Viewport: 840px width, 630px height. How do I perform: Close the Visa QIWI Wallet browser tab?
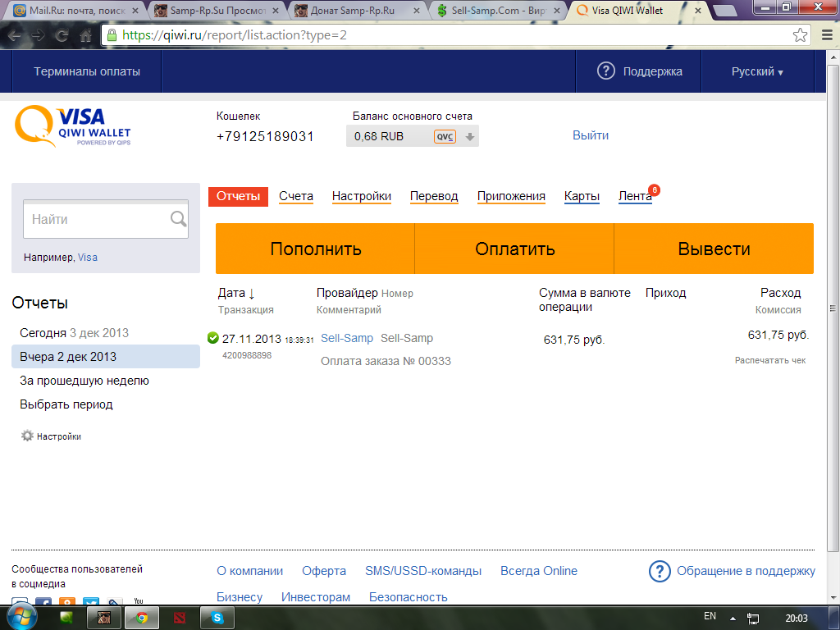click(x=698, y=10)
